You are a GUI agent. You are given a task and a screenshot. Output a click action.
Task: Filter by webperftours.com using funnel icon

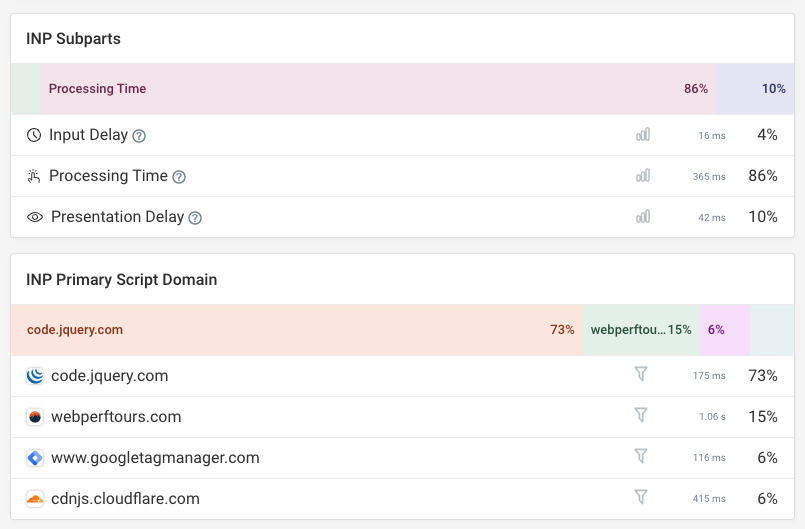tap(641, 415)
